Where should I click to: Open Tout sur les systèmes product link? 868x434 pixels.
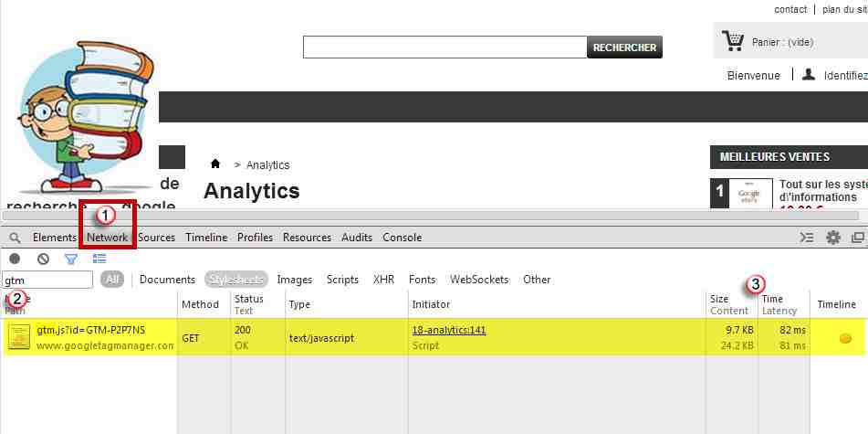pyautogui.click(x=823, y=191)
